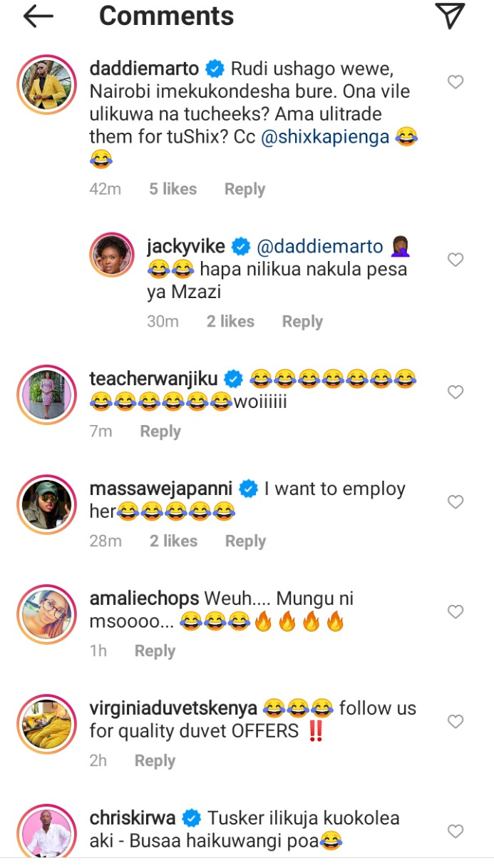The image size is (494, 868).
Task: Like teacherwanjiku's comment with the heart
Action: [456, 392]
